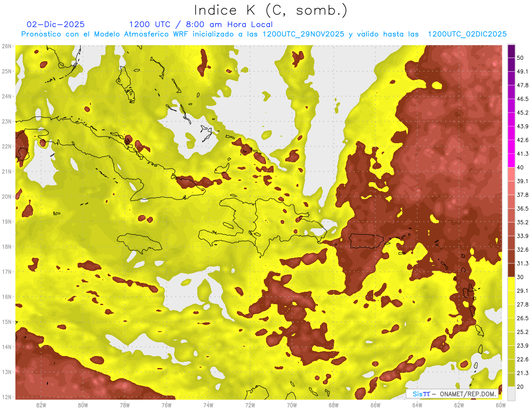This screenshot has width=532, height=411.
Task: Click the legend value '42.6'
Action: click(523, 140)
